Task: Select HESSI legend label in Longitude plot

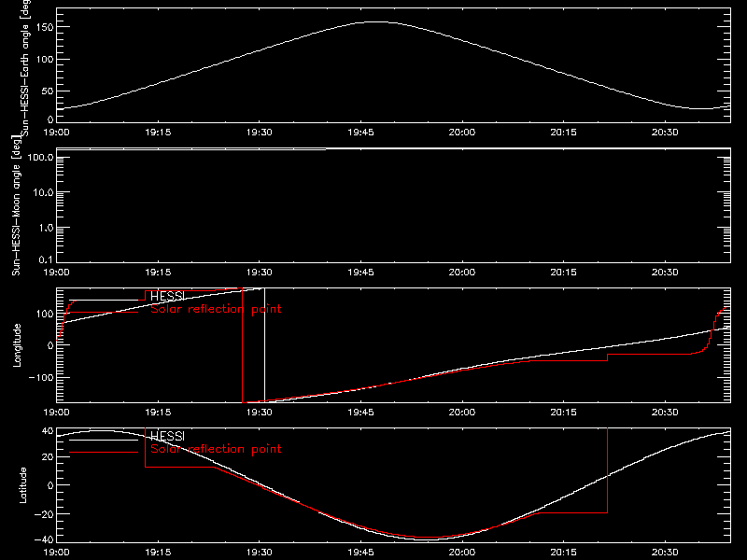Action: click(x=167, y=296)
